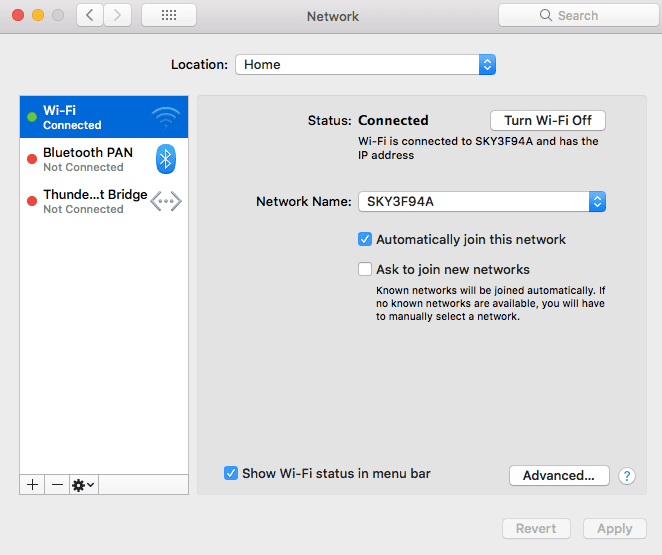The height and width of the screenshot is (555, 662).
Task: Select the Bluetooth PAN service
Action: tap(104, 159)
